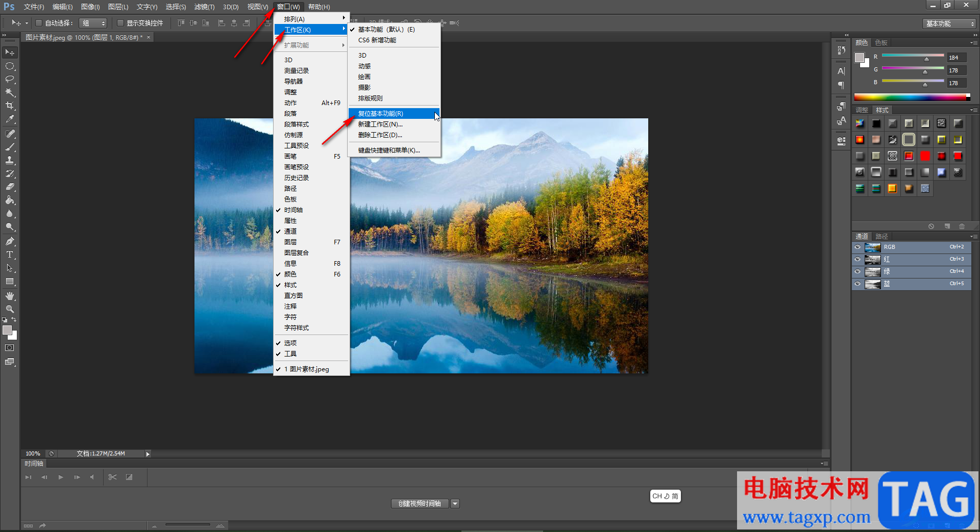Click the split clip scissors icon in timeline

(113, 477)
